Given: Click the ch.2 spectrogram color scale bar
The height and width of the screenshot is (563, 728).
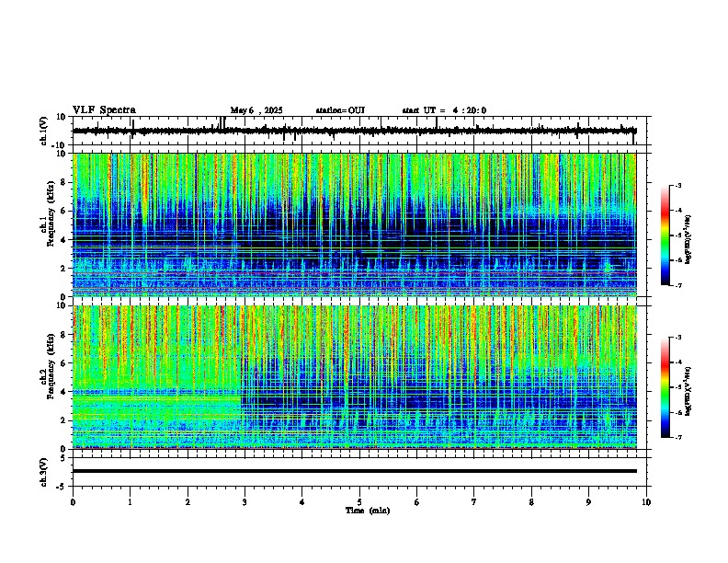Looking at the screenshot, I should click(665, 387).
